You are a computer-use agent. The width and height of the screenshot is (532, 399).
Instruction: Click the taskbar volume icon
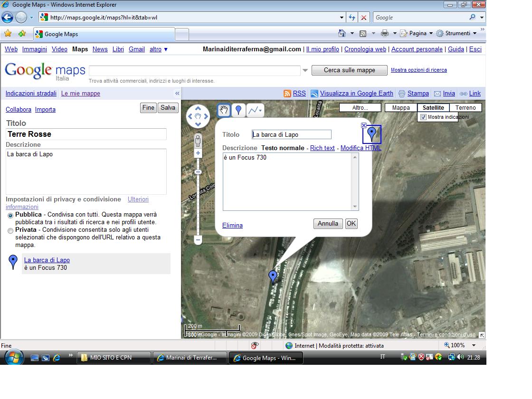[x=460, y=357]
